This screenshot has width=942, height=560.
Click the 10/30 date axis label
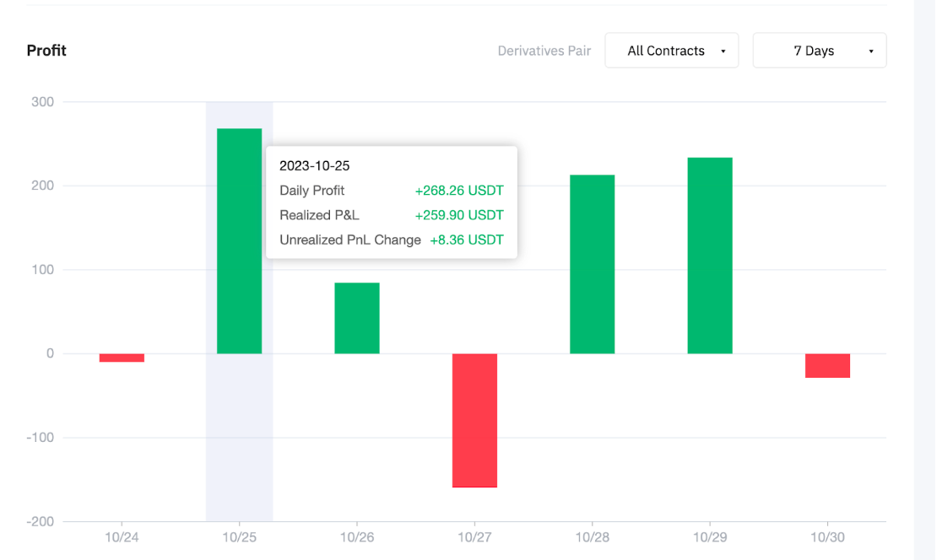pyautogui.click(x=827, y=537)
